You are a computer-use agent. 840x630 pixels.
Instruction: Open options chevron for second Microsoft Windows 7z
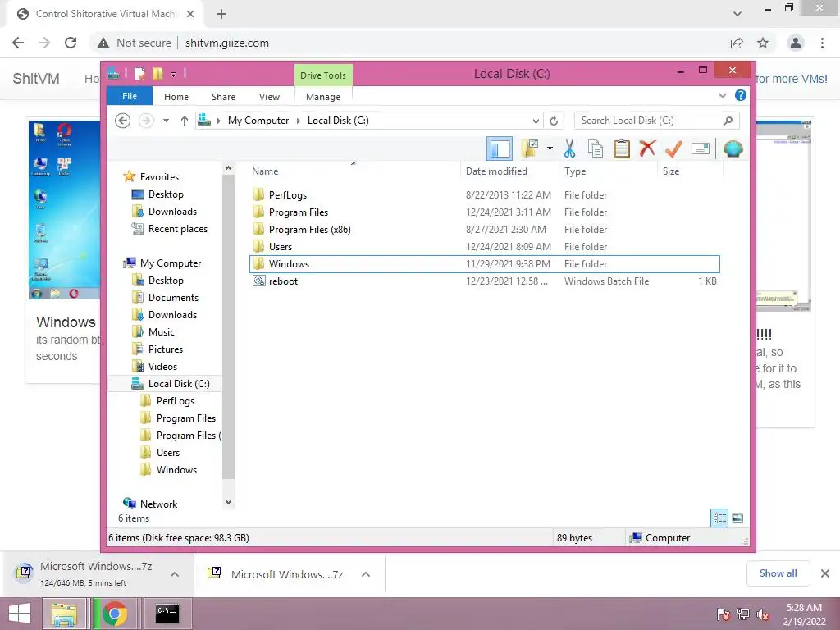pos(366,574)
